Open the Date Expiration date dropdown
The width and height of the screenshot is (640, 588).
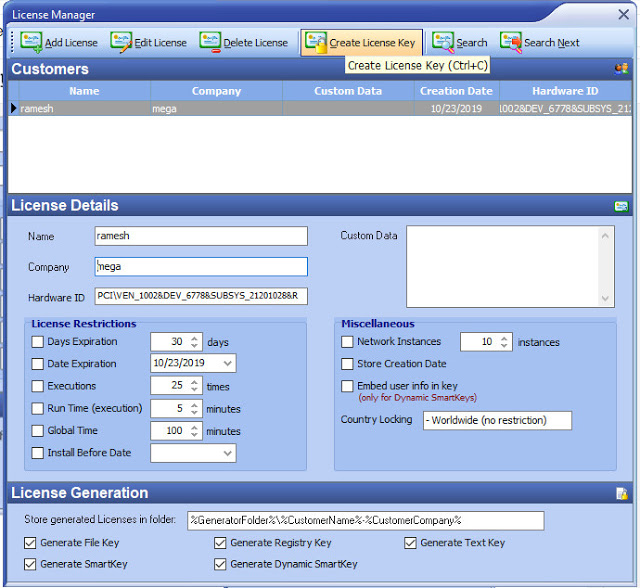[228, 363]
